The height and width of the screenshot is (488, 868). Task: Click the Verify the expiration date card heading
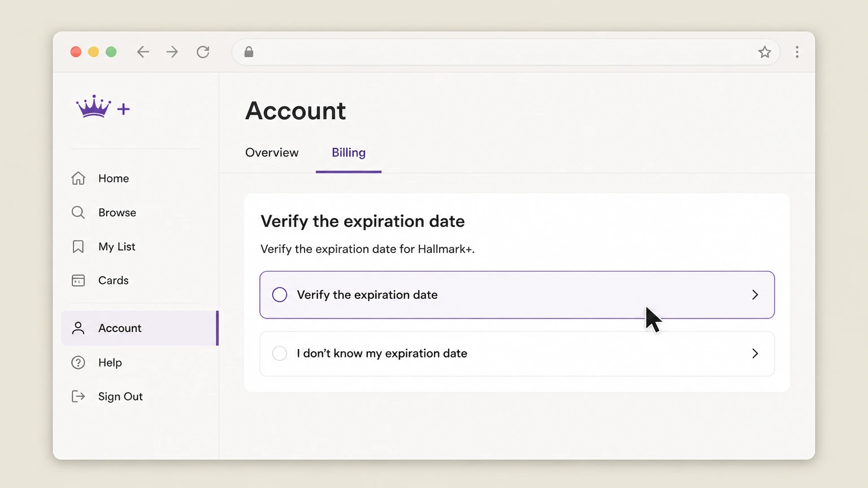[363, 221]
